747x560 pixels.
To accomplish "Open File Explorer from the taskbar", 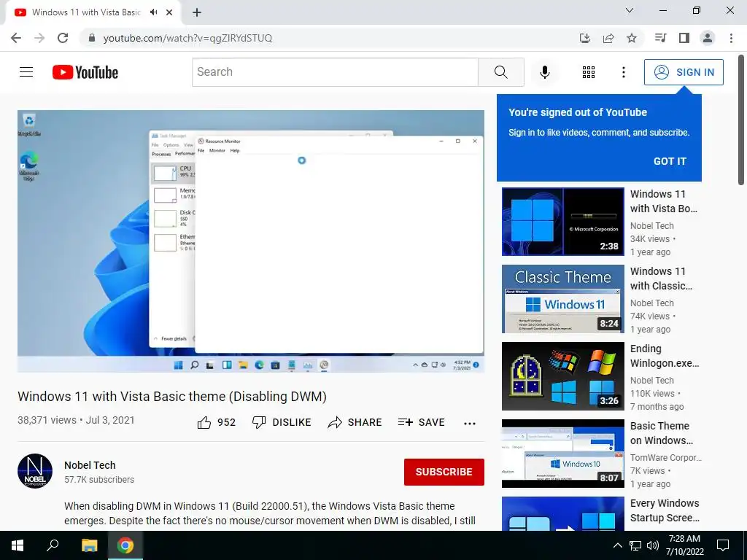I will point(89,545).
